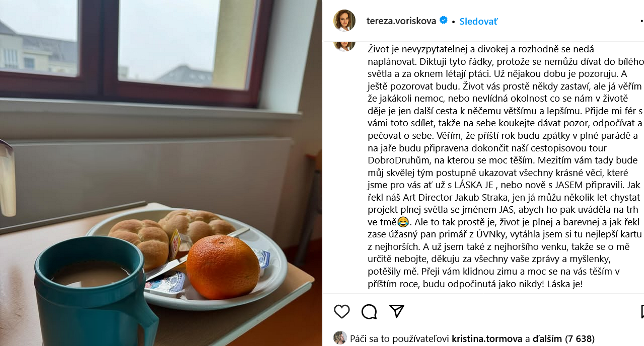
Task: Click the post photo of the breakfast tray
Action: (161, 173)
